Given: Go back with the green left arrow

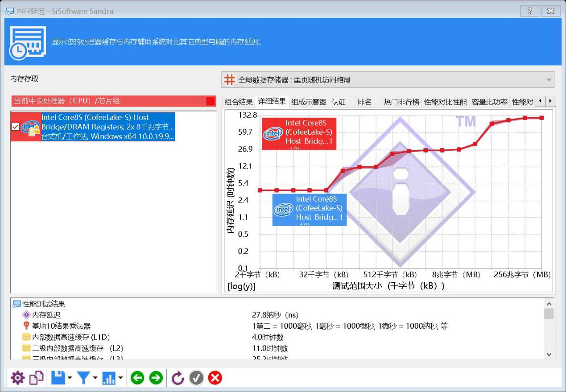Looking at the screenshot, I should pyautogui.click(x=137, y=378).
